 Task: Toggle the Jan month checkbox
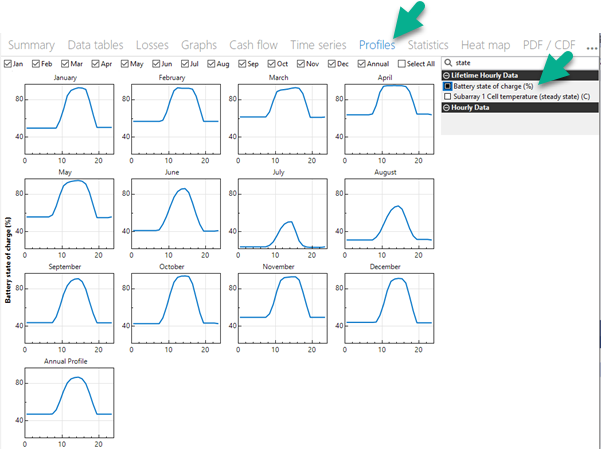pos(8,64)
